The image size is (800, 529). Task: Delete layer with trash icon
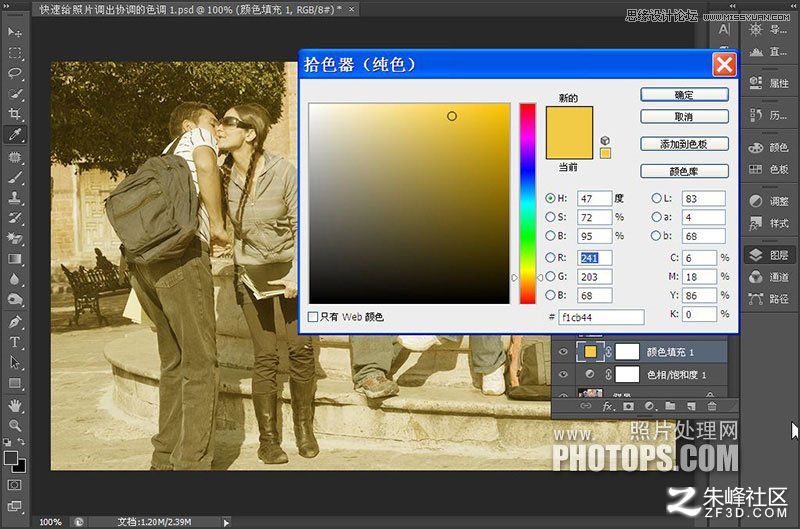coord(712,406)
